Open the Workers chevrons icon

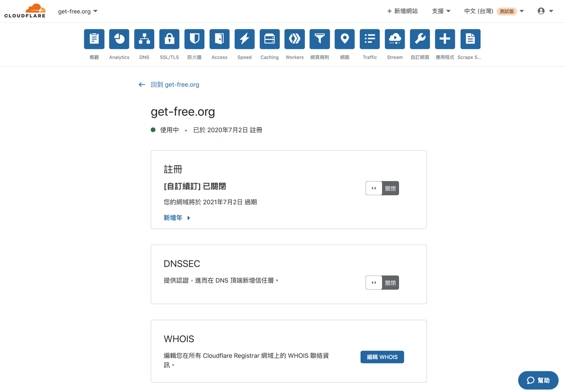294,39
